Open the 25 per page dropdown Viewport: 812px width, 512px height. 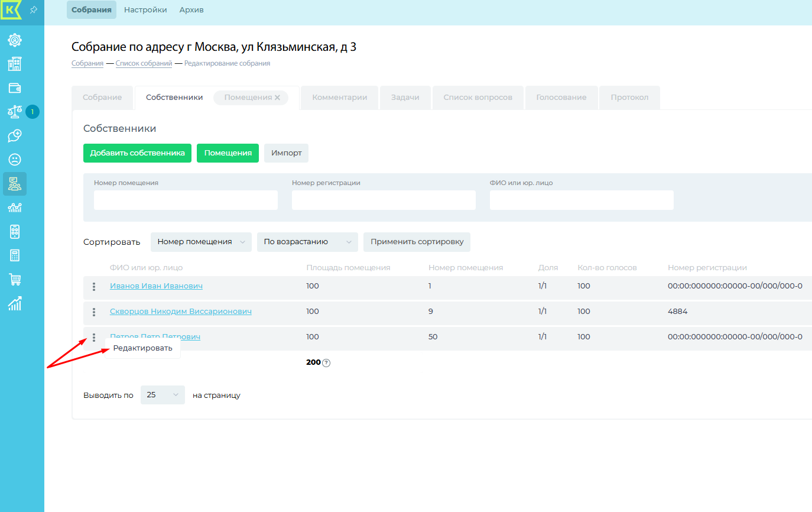[x=163, y=395]
